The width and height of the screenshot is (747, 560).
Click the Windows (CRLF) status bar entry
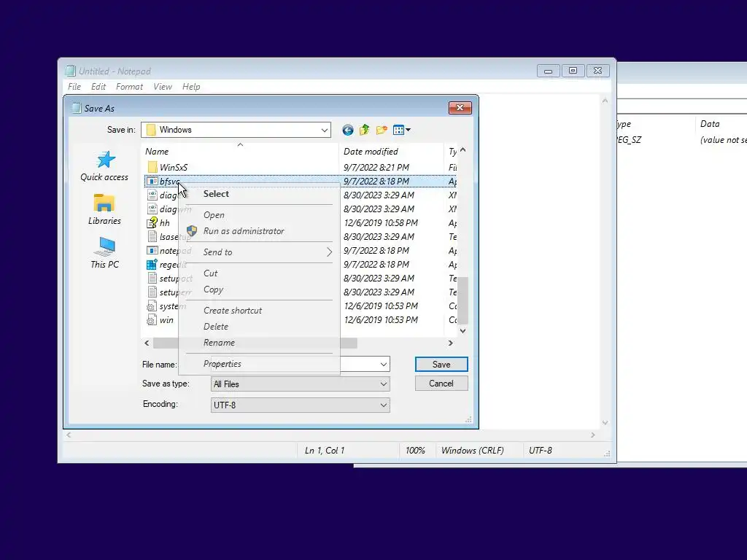click(x=472, y=451)
